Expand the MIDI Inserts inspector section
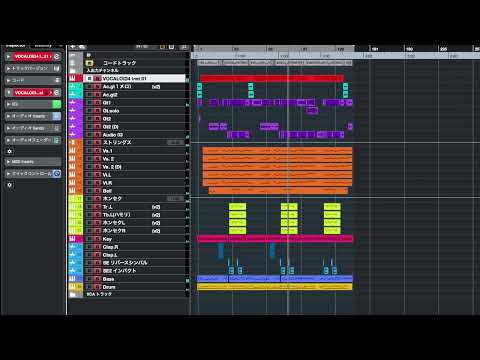This screenshot has width=480, height=360. click(x=9, y=162)
